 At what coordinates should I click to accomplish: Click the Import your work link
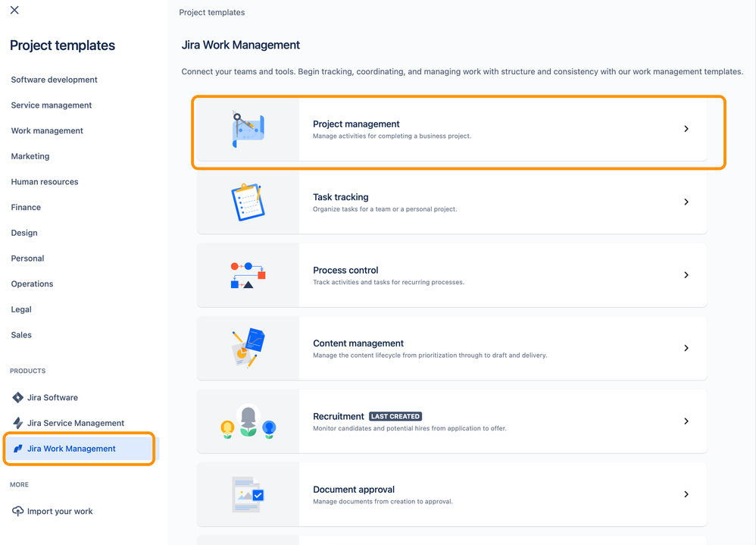click(60, 511)
